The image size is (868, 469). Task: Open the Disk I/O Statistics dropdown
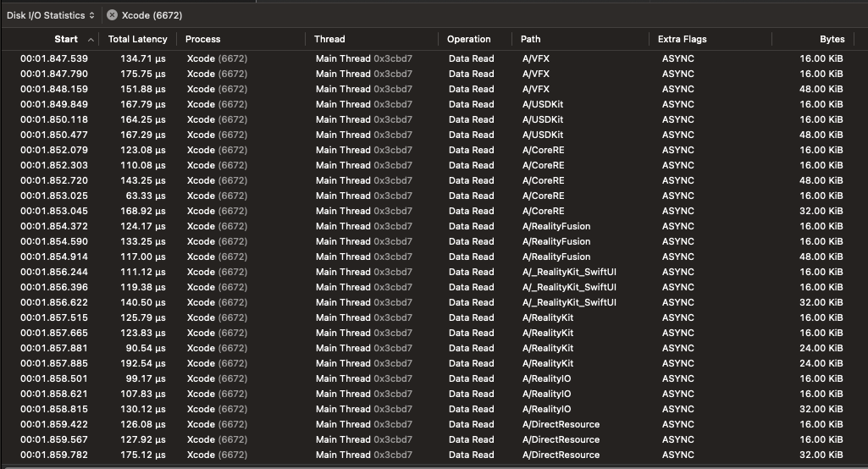coord(51,15)
